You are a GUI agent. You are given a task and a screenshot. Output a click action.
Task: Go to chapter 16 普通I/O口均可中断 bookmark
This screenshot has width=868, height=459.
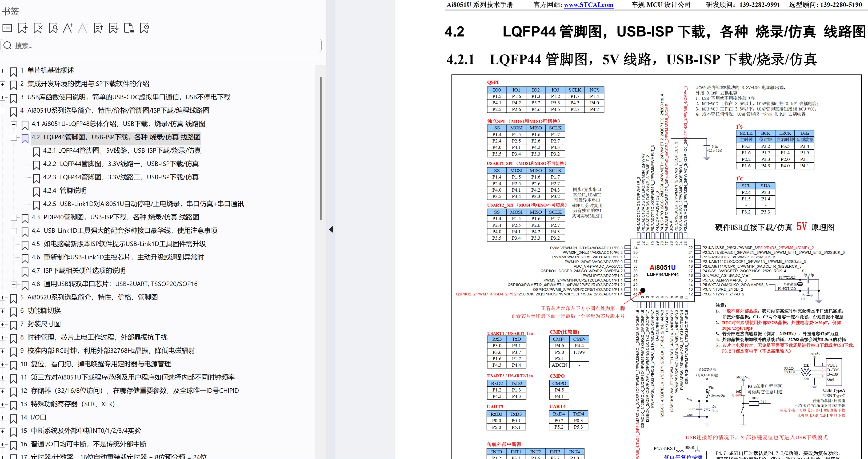coord(83,444)
